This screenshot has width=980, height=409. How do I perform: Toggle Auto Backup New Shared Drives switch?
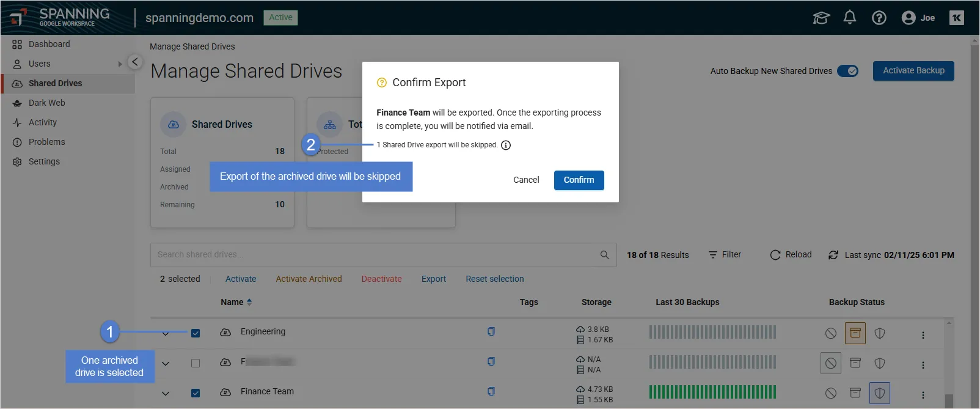coord(847,71)
